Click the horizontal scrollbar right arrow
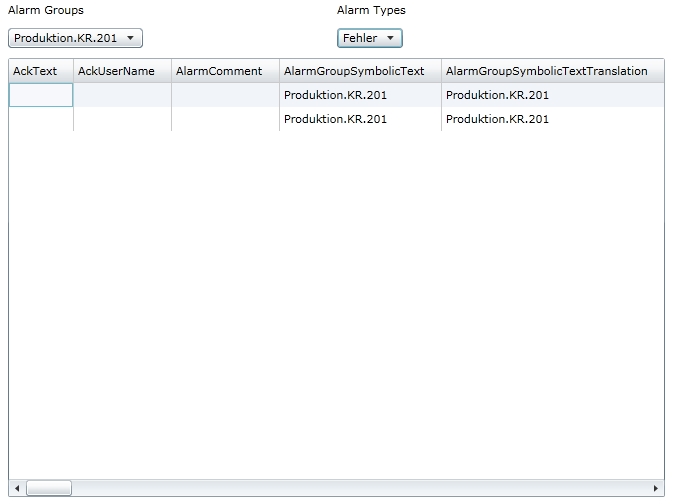Image resolution: width=674 pixels, height=504 pixels. pyautogui.click(x=656, y=488)
